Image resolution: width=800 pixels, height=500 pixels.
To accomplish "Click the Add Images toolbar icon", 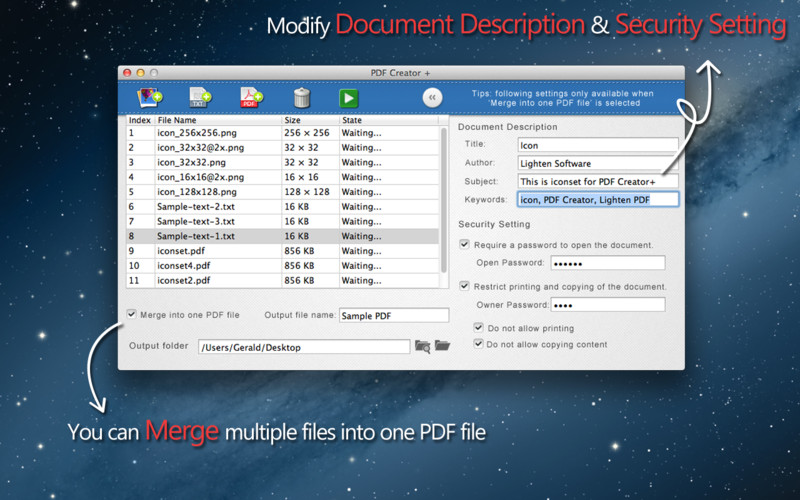I will click(x=149, y=97).
